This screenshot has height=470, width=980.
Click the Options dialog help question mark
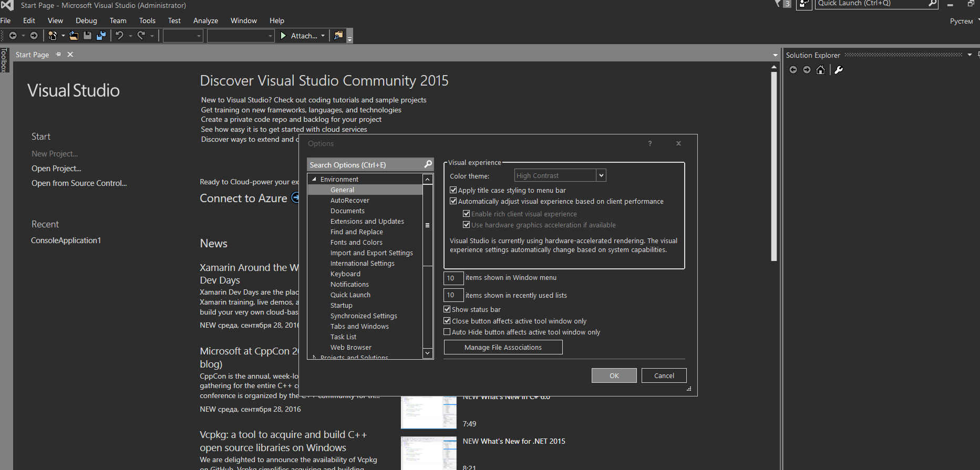click(x=650, y=143)
